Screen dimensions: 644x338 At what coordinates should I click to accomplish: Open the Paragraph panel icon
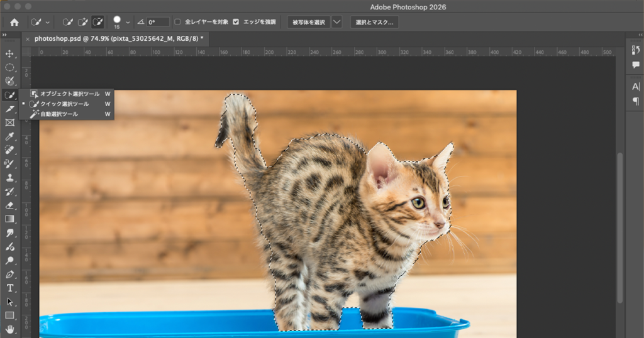635,101
